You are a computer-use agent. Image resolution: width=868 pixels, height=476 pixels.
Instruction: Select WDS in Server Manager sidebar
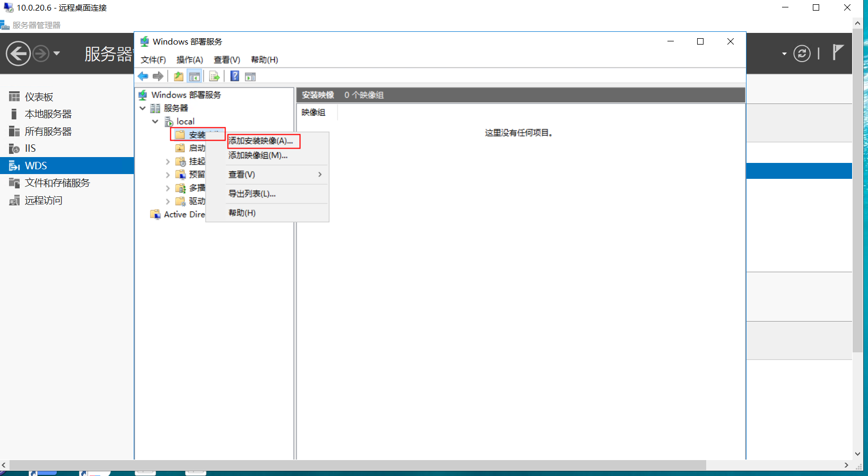67,166
